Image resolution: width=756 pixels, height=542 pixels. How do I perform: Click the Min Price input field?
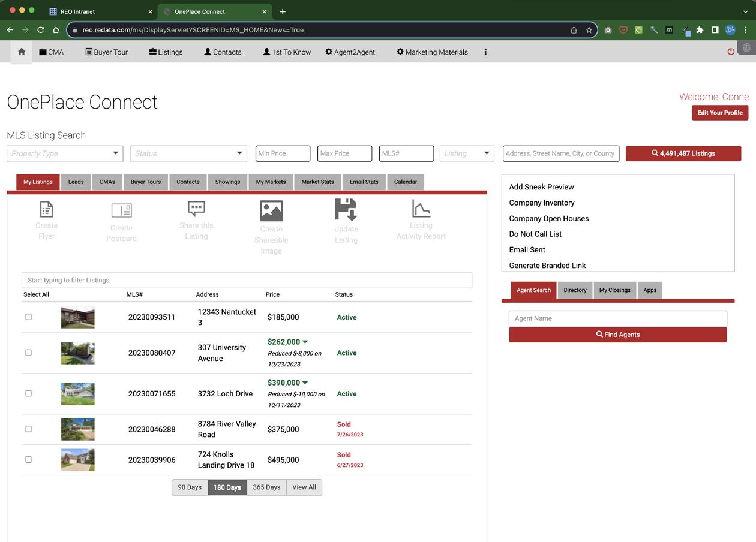click(x=283, y=153)
